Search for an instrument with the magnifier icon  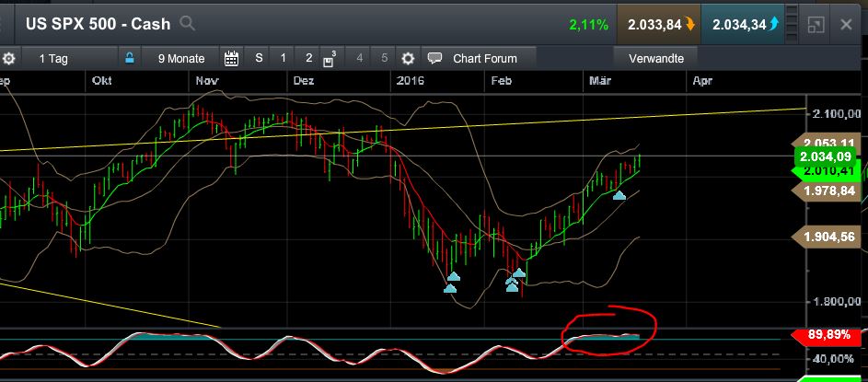pyautogui.click(x=188, y=24)
